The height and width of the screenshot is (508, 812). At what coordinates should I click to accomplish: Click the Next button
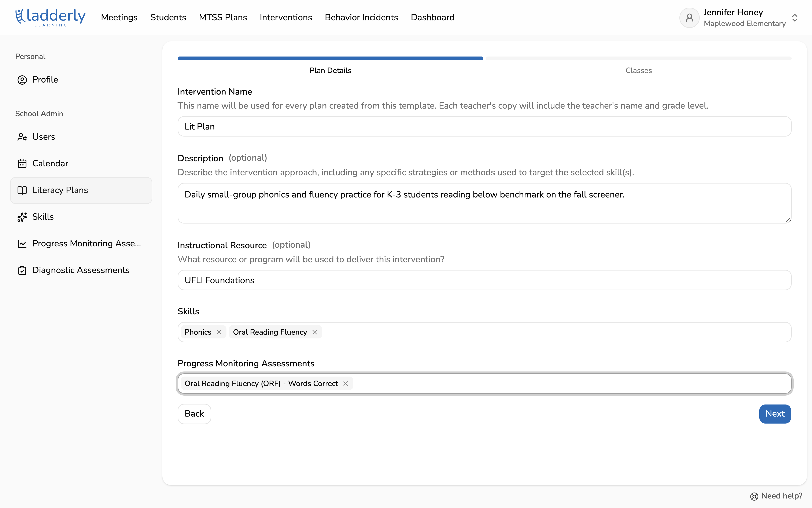tap(775, 414)
